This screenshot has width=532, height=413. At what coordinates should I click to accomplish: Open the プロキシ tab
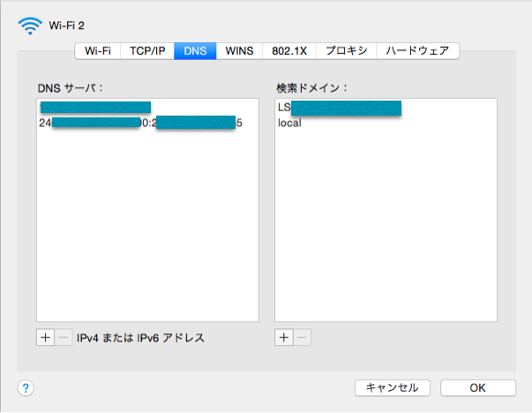346,51
